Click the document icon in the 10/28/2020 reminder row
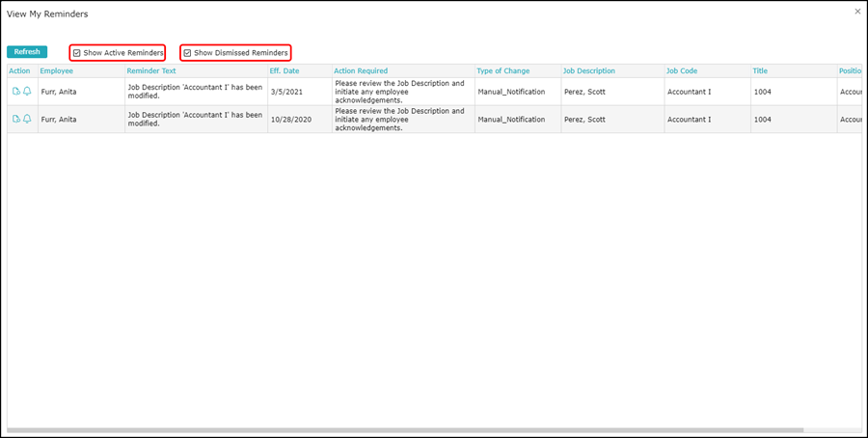Viewport: 868px width, 438px height. pyautogui.click(x=16, y=119)
